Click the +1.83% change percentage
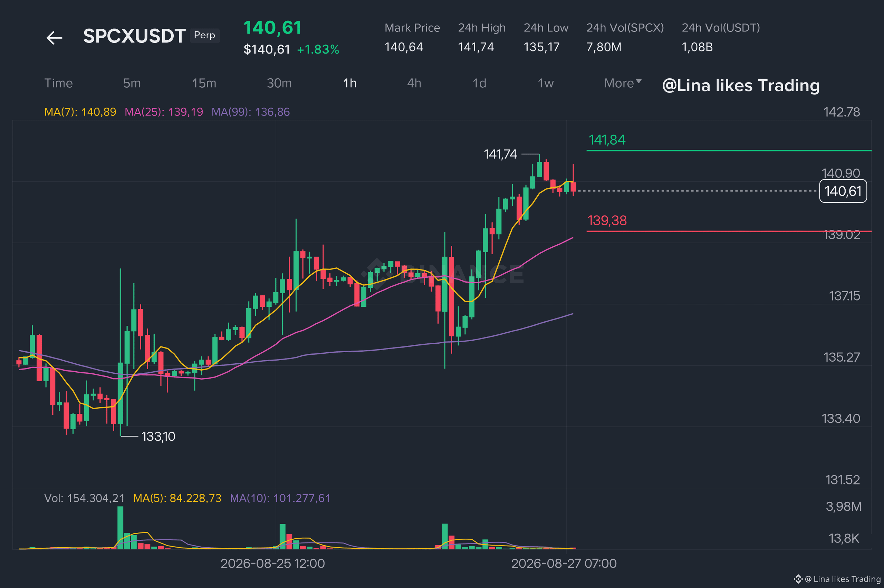Viewport: 884px width, 588px height. 318,49
